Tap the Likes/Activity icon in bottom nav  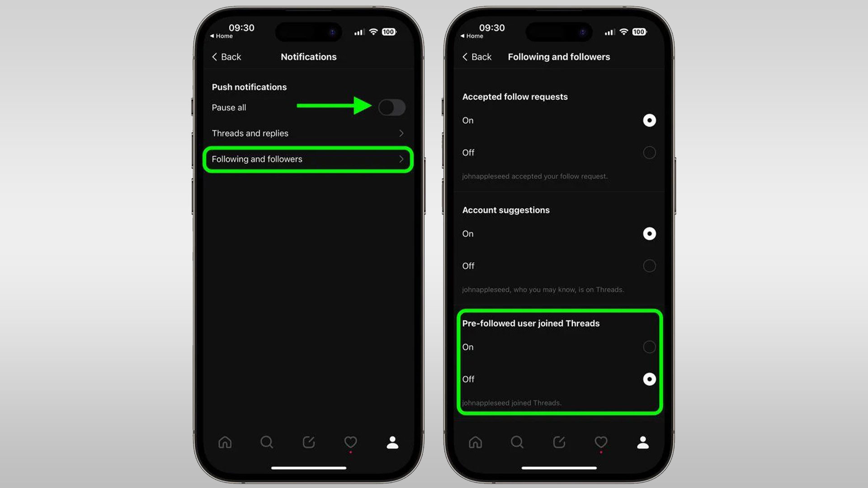coord(350,442)
